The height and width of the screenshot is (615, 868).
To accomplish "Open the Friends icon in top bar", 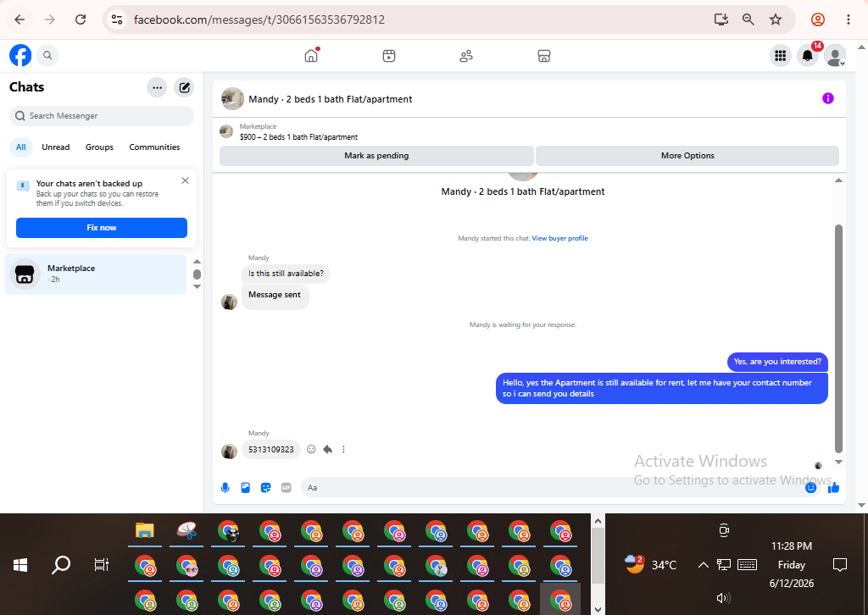I will coord(466,55).
